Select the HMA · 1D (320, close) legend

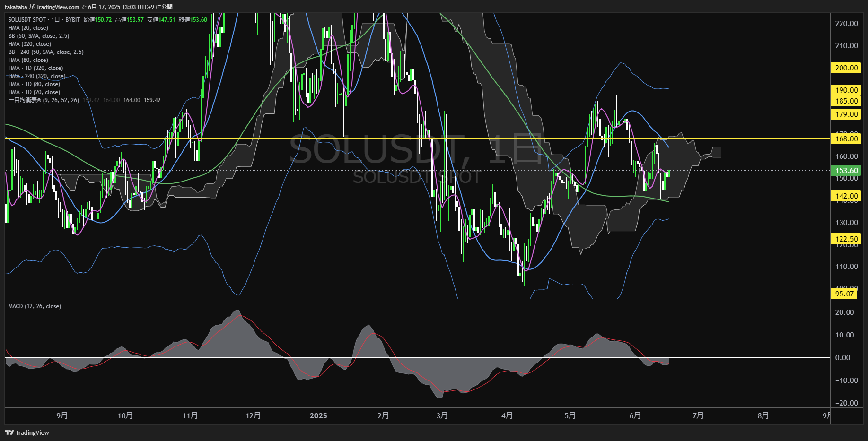[35, 68]
